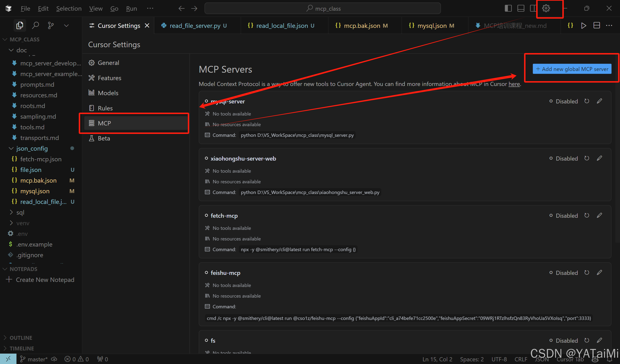The image size is (620, 364).
Task: Open the settings gear in title bar
Action: tap(546, 8)
